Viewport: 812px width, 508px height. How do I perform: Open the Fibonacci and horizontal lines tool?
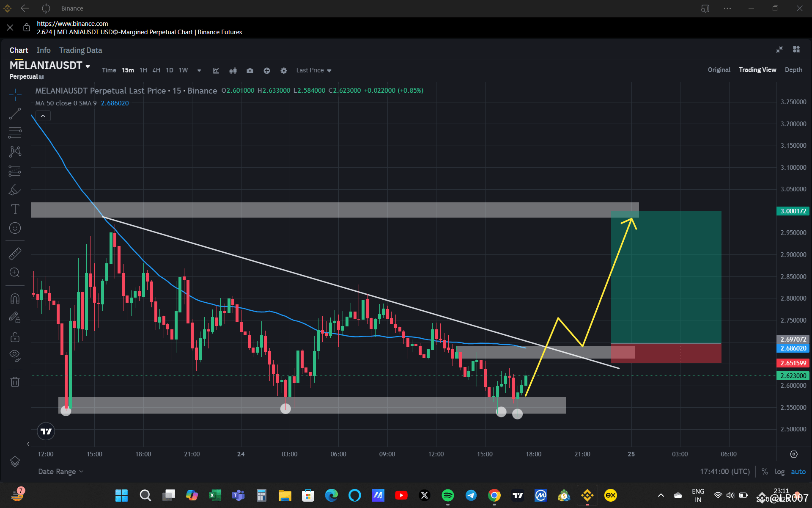click(15, 133)
